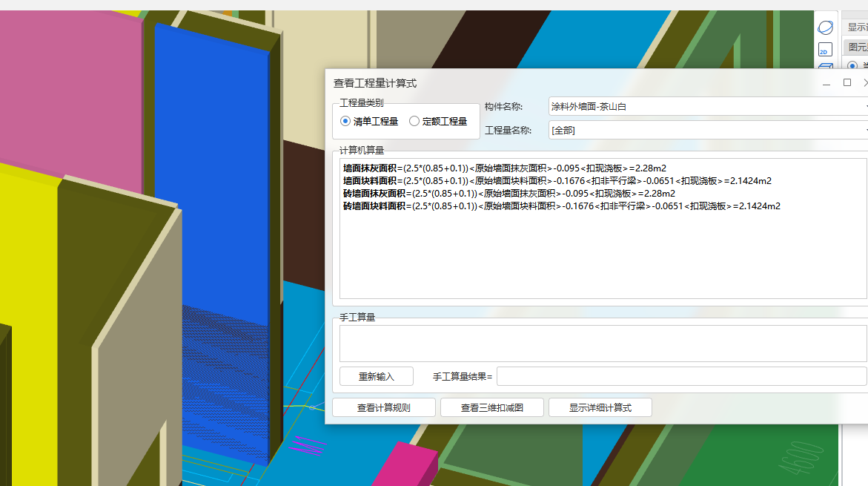The width and height of the screenshot is (868, 486).
Task: Select the 定额工程量 radio option
Action: pyautogui.click(x=438, y=122)
